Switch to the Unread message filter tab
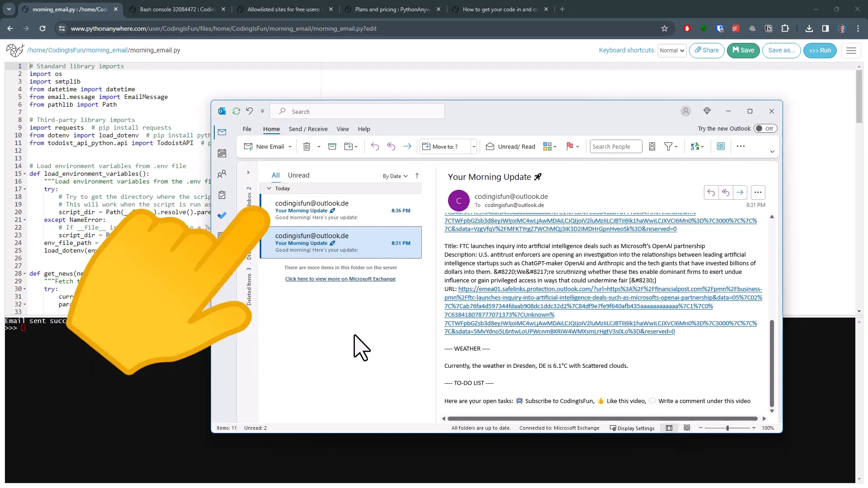 (x=299, y=175)
